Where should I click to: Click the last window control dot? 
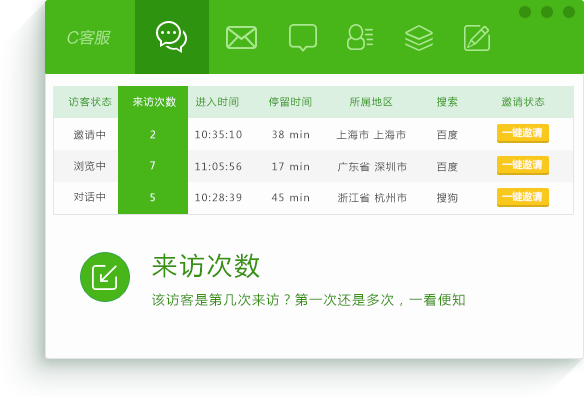569,12
